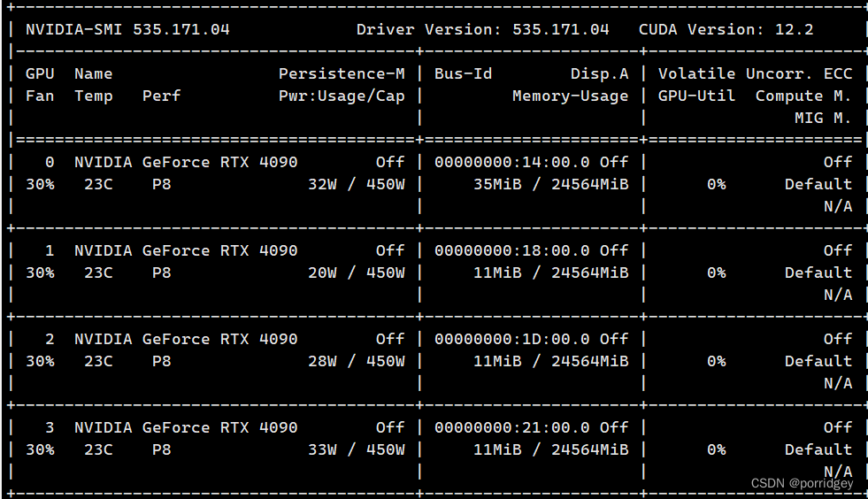Select Driver Version: 535.171.04 text

(x=483, y=29)
